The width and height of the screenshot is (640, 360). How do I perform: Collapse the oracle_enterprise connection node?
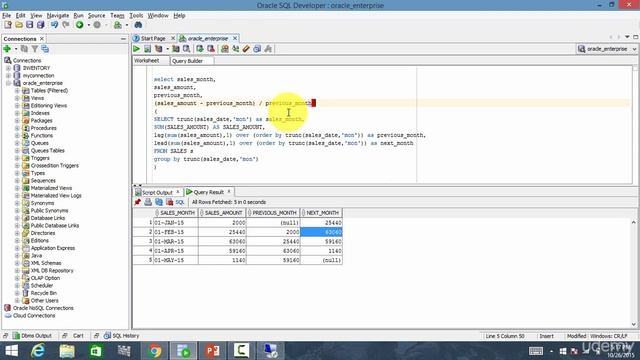click(8, 83)
